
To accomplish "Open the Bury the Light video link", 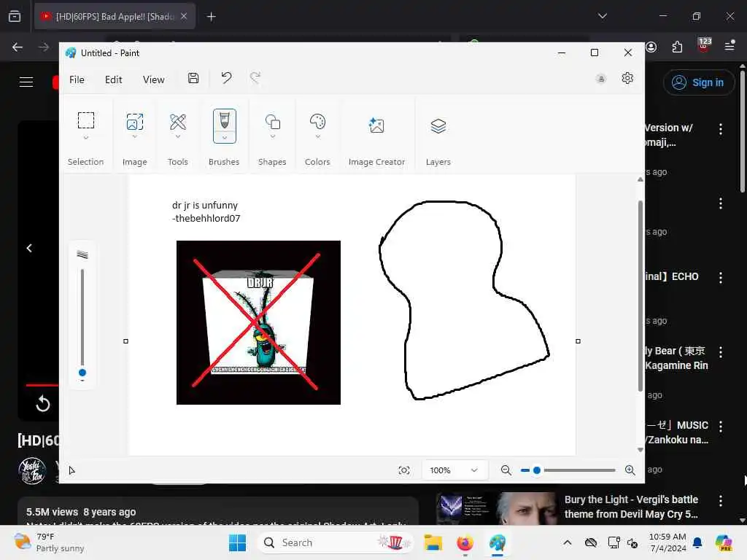I will (631, 507).
